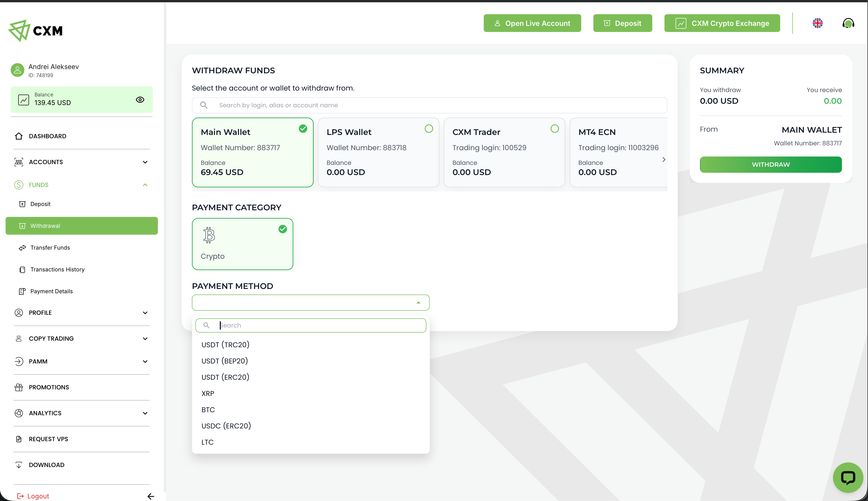Collapse sidebar with the arrow icon

151,496
